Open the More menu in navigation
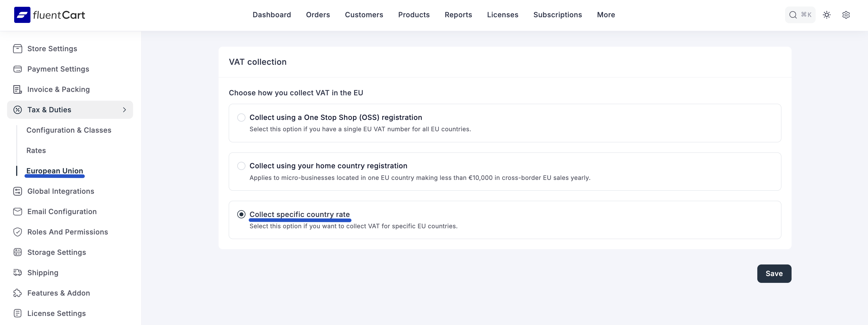This screenshot has height=325, width=868. pos(606,15)
